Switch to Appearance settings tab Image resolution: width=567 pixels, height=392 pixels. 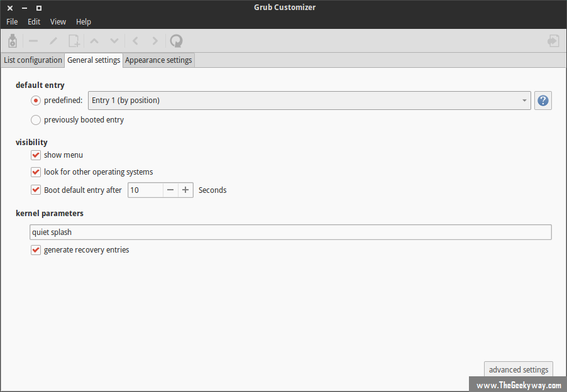(x=158, y=60)
